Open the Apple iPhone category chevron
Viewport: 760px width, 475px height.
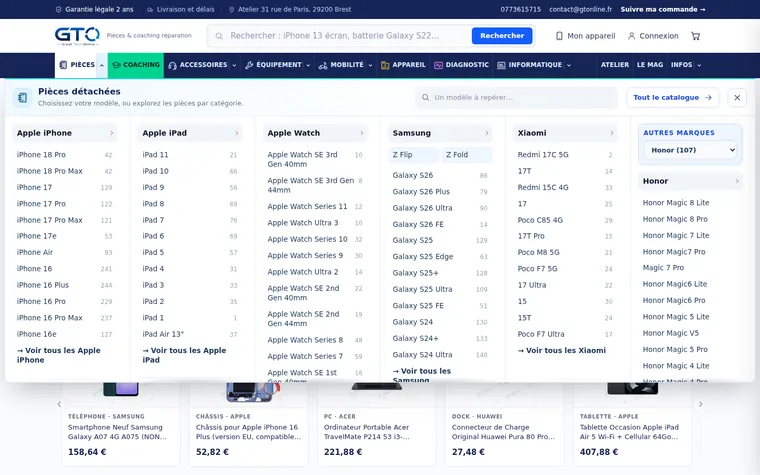point(111,133)
